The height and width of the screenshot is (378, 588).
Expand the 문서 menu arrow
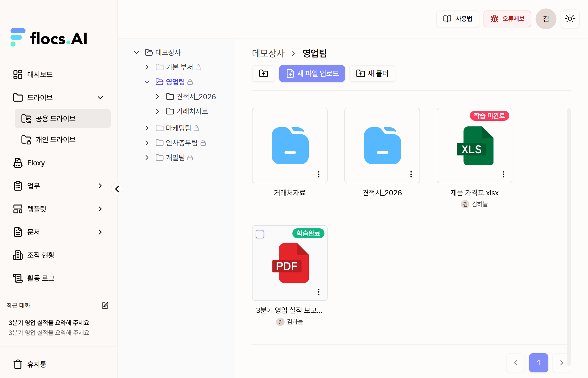100,232
